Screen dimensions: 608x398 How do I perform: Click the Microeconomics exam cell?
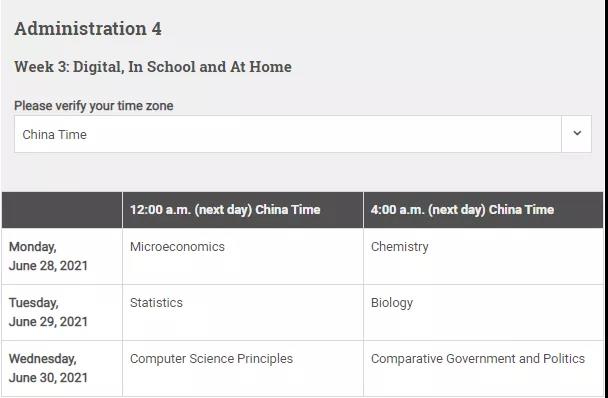click(x=243, y=256)
